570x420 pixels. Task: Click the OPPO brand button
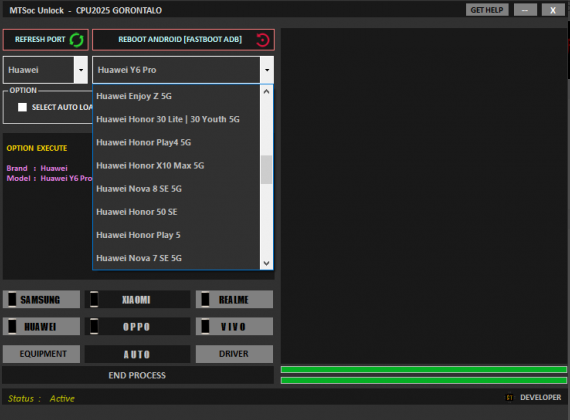137,326
